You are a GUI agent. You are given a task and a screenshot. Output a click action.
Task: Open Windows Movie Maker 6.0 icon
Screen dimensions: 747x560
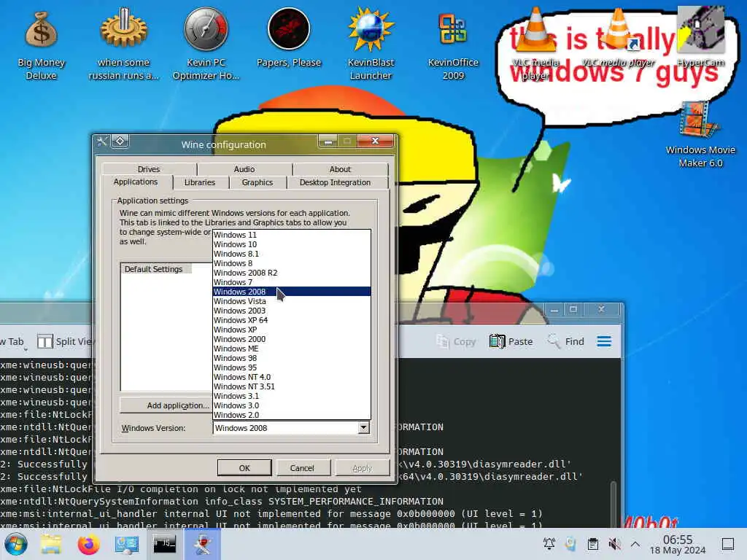[x=700, y=134]
